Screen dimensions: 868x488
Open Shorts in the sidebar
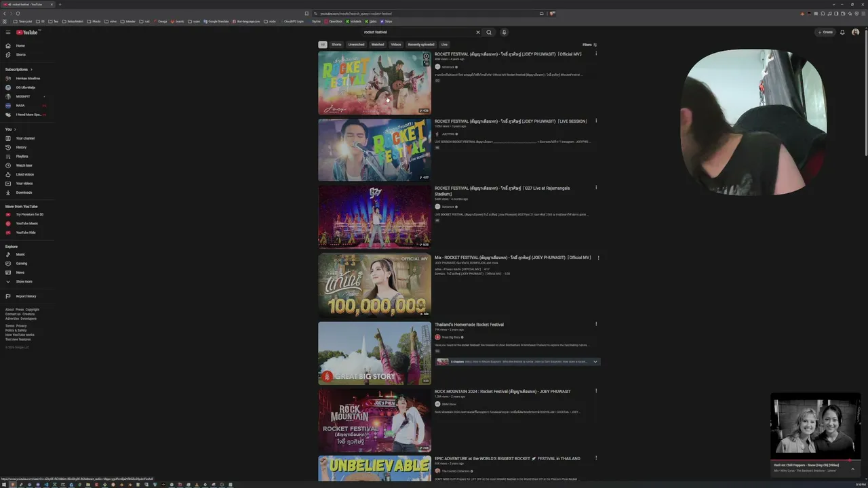(x=27, y=55)
